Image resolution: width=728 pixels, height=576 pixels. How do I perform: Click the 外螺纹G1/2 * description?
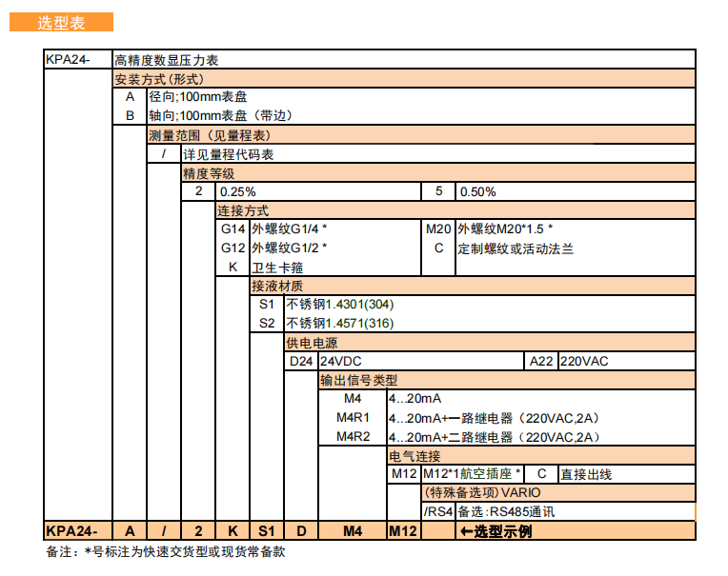[290, 248]
